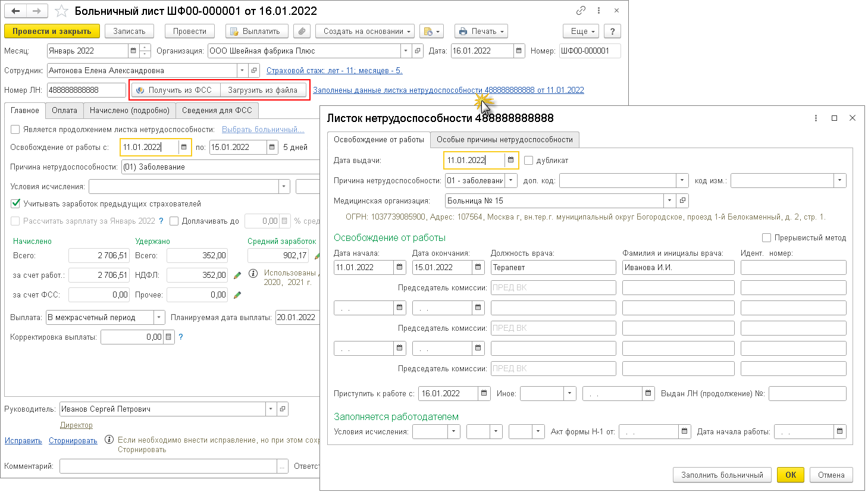This screenshot has width=868, height=495.
Task: Enable the дубликат checkbox
Action: [x=528, y=161]
